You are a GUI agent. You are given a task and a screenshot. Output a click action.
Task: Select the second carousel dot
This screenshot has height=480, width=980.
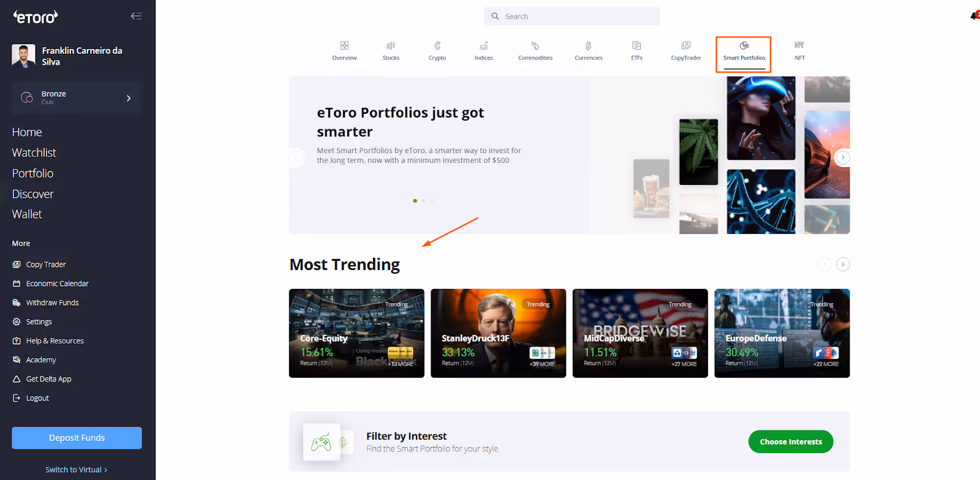pos(424,201)
